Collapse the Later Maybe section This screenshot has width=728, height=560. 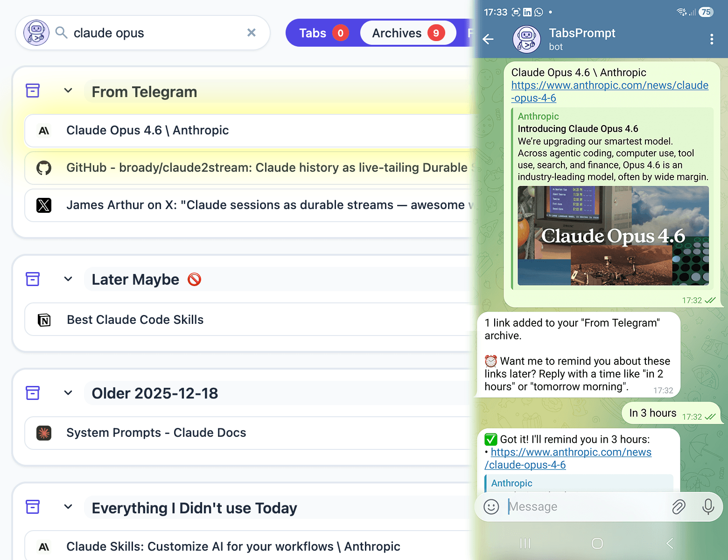68,279
